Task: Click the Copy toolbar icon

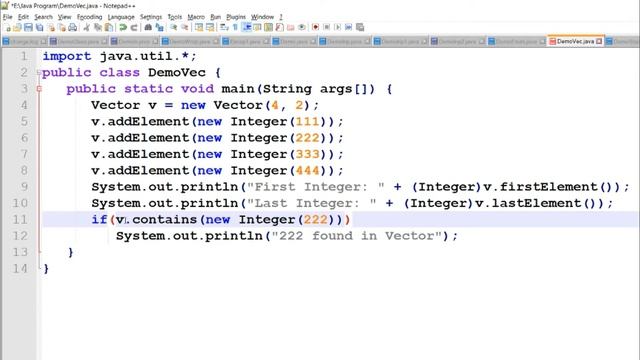Action: [x=98, y=27]
